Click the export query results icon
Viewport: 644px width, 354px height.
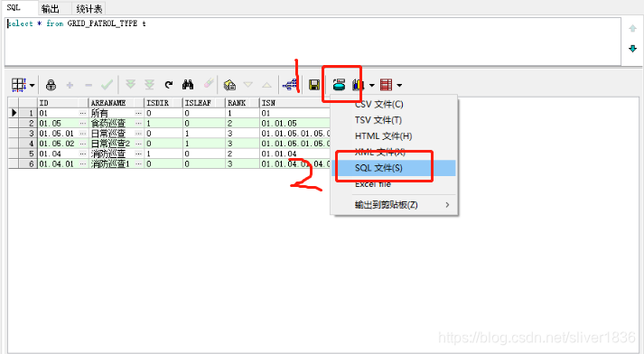point(339,85)
